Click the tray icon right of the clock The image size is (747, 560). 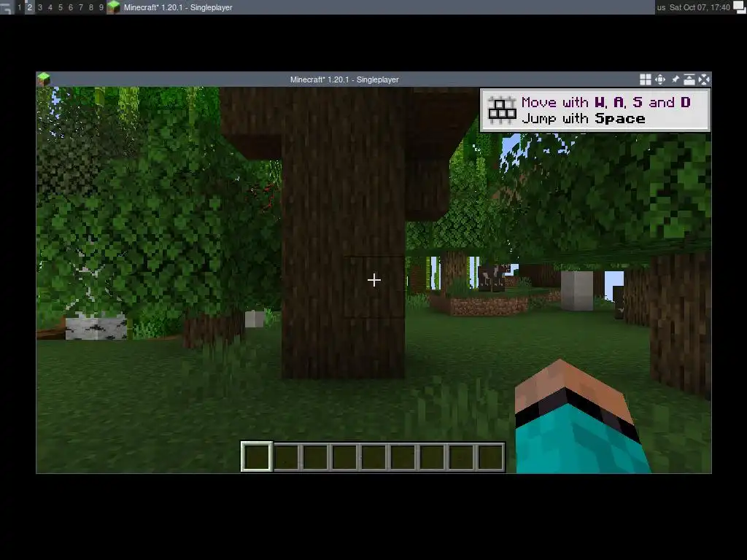click(740, 7)
